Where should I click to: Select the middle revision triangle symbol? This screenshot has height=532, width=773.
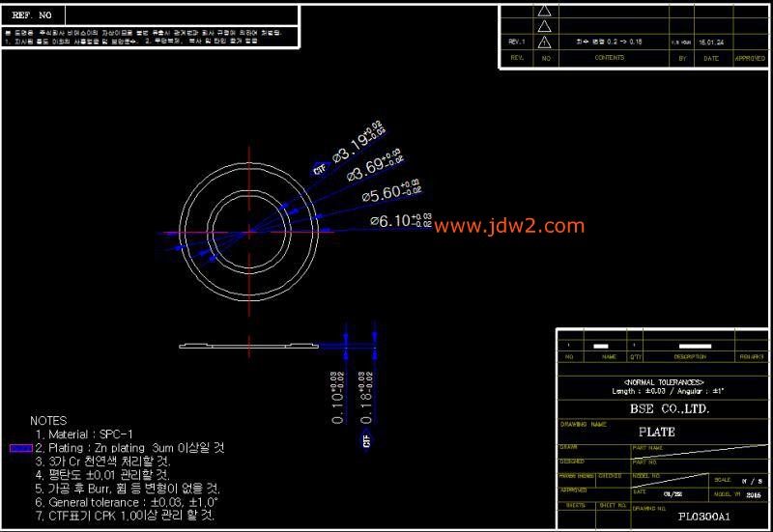tap(545, 26)
